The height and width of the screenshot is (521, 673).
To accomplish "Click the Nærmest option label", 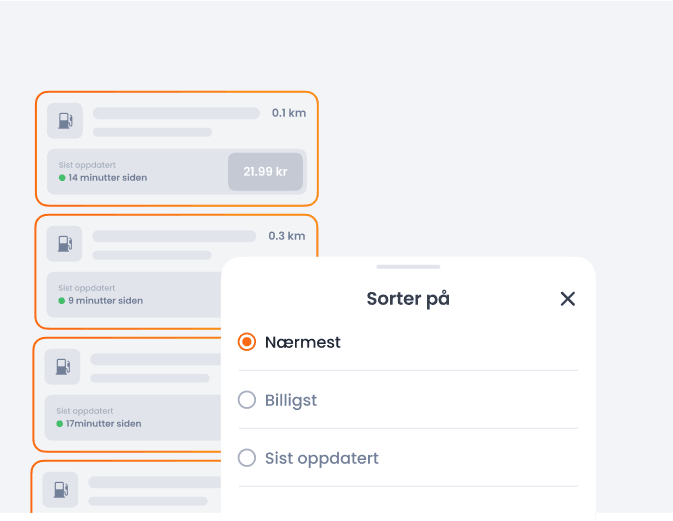I will click(x=303, y=342).
